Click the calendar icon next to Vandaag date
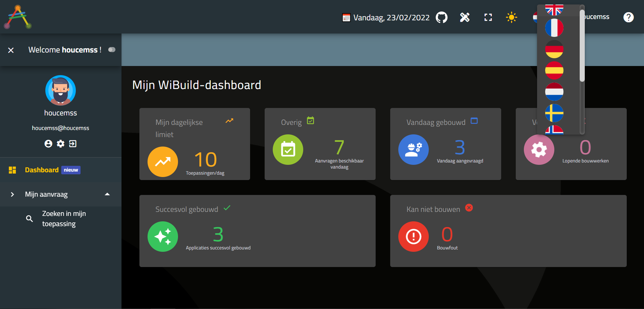This screenshot has width=644, height=309. [346, 18]
